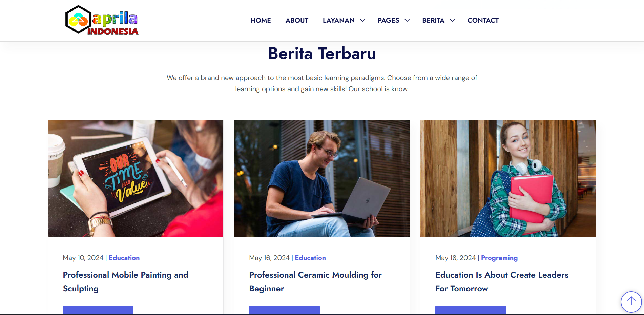The image size is (644, 315).
Task: Open the HOME menu item
Action: pos(261,20)
